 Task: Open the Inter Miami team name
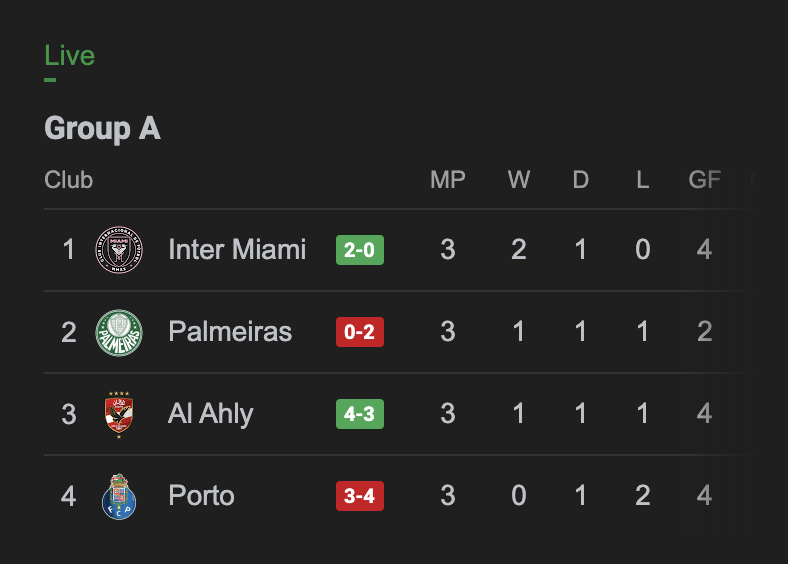(237, 249)
